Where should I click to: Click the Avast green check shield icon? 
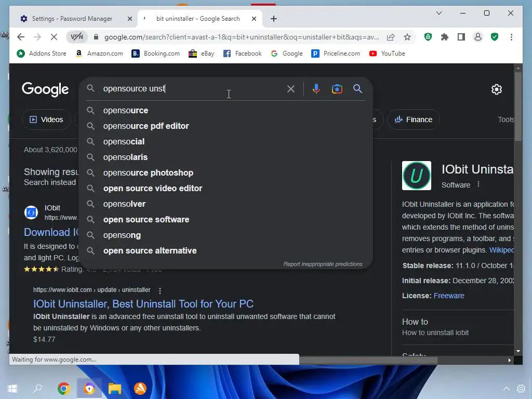point(495,37)
